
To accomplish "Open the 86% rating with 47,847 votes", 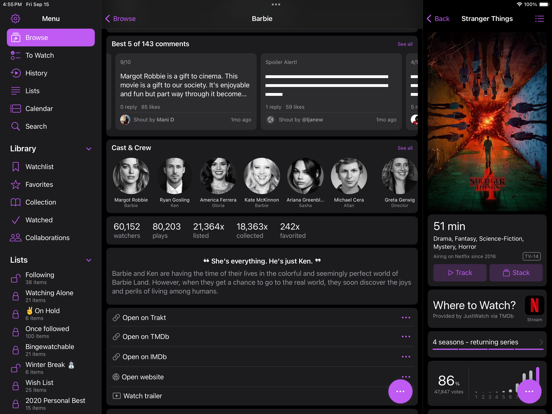I will 448,384.
